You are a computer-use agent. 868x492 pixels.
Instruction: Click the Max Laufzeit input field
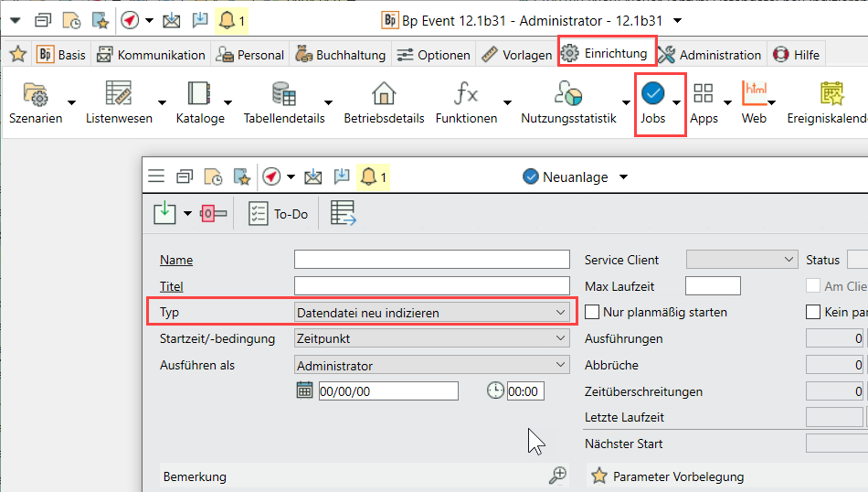(713, 286)
